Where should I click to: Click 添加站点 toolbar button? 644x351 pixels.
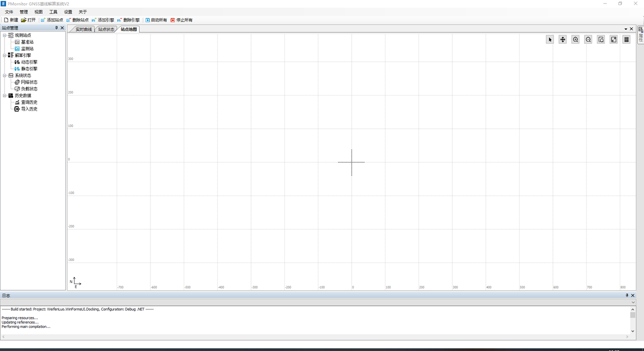tap(52, 20)
